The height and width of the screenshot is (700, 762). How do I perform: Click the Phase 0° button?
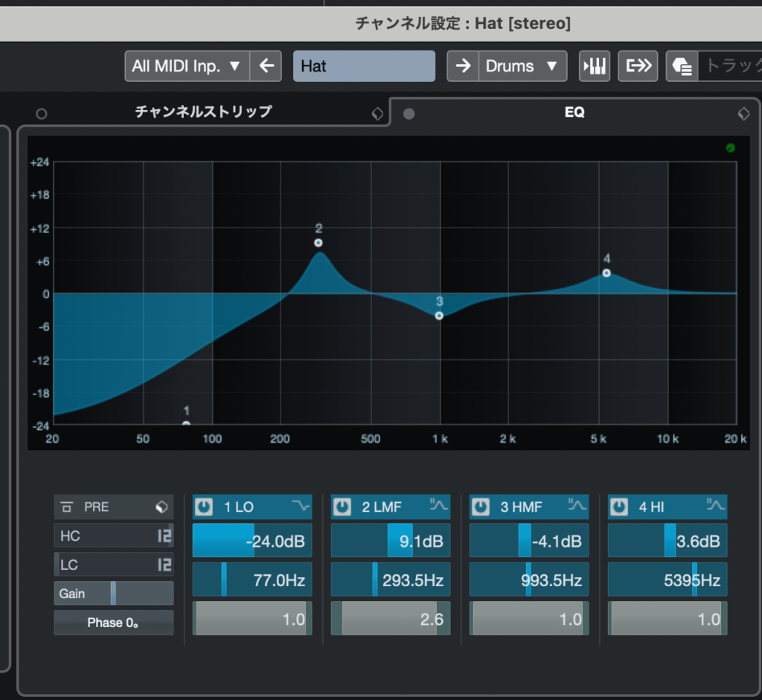113,623
